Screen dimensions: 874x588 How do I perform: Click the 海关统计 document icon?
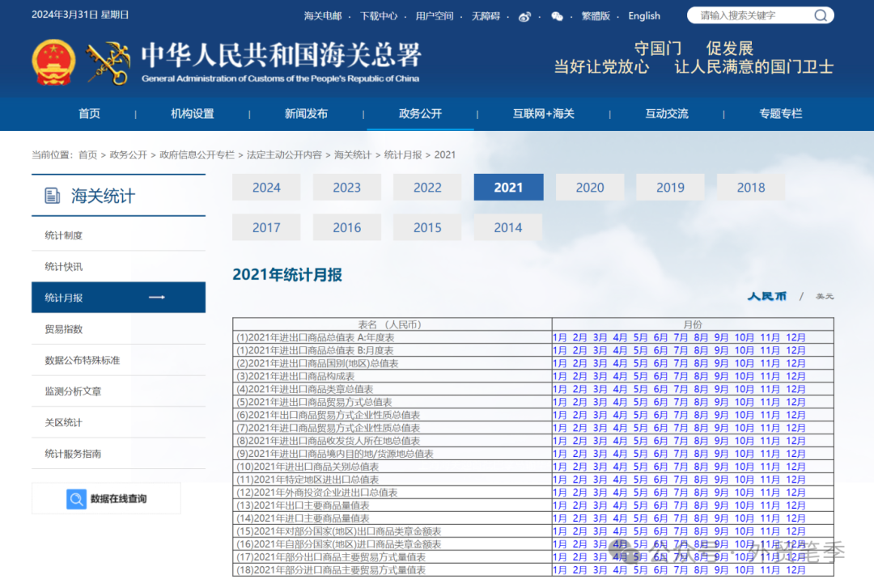(x=52, y=196)
